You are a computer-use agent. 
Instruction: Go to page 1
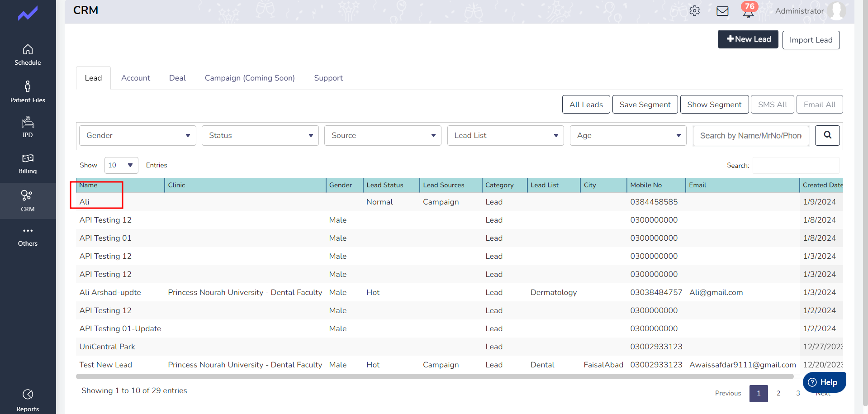click(x=759, y=393)
